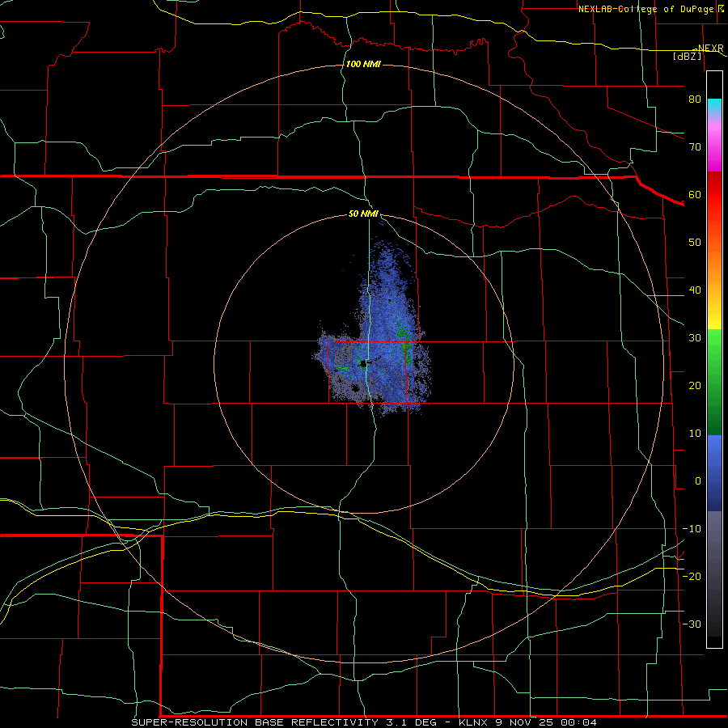Click the 10 dBZ scale label

click(x=695, y=434)
